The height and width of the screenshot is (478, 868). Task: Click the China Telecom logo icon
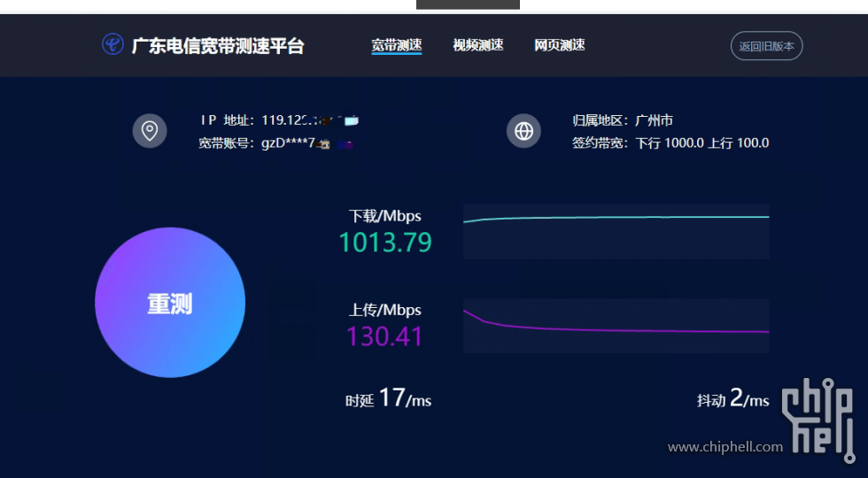pyautogui.click(x=113, y=44)
